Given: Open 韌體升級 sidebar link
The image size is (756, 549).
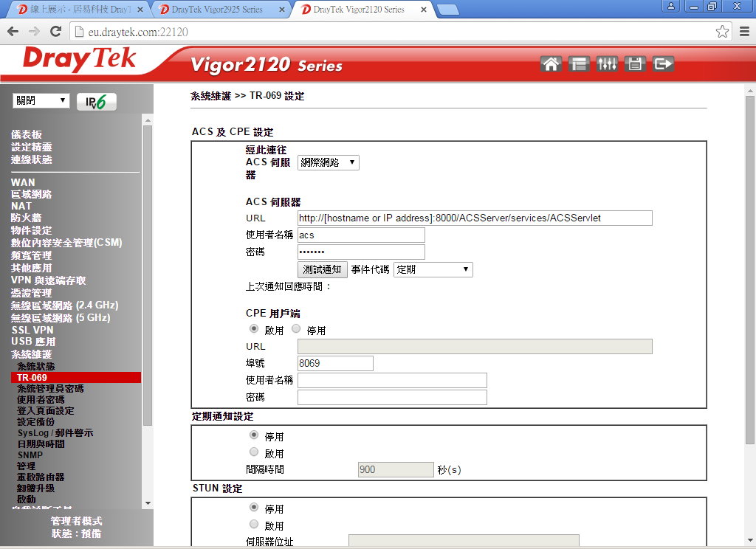Looking at the screenshot, I should [x=35, y=488].
